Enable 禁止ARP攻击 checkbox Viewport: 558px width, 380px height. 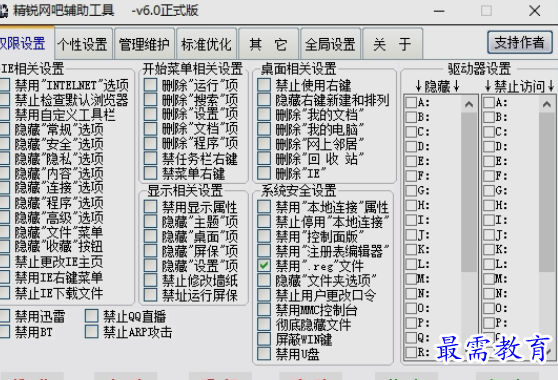[91, 332]
